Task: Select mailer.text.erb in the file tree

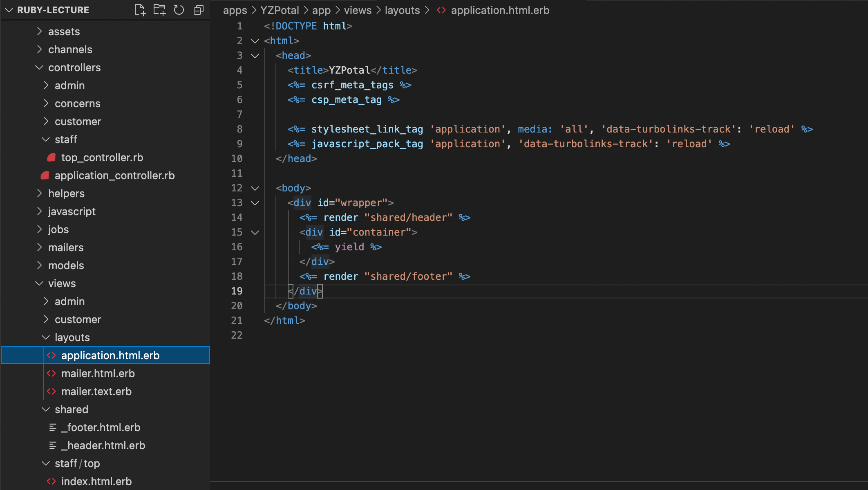Action: point(96,391)
